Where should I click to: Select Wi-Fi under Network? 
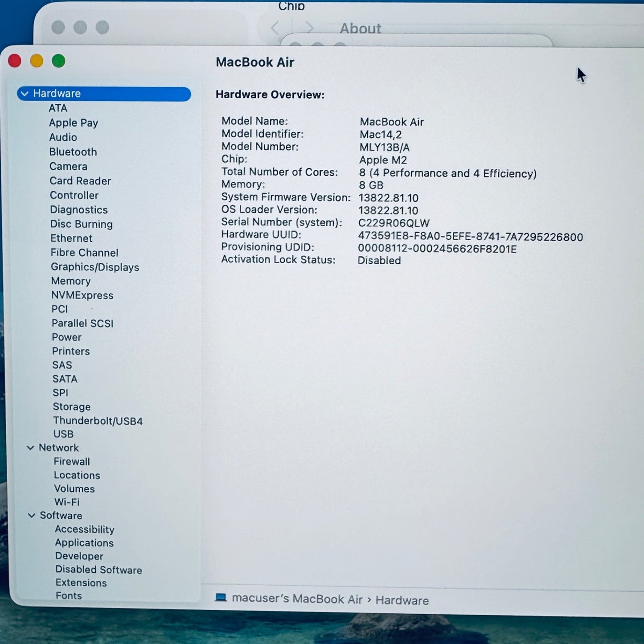(66, 502)
